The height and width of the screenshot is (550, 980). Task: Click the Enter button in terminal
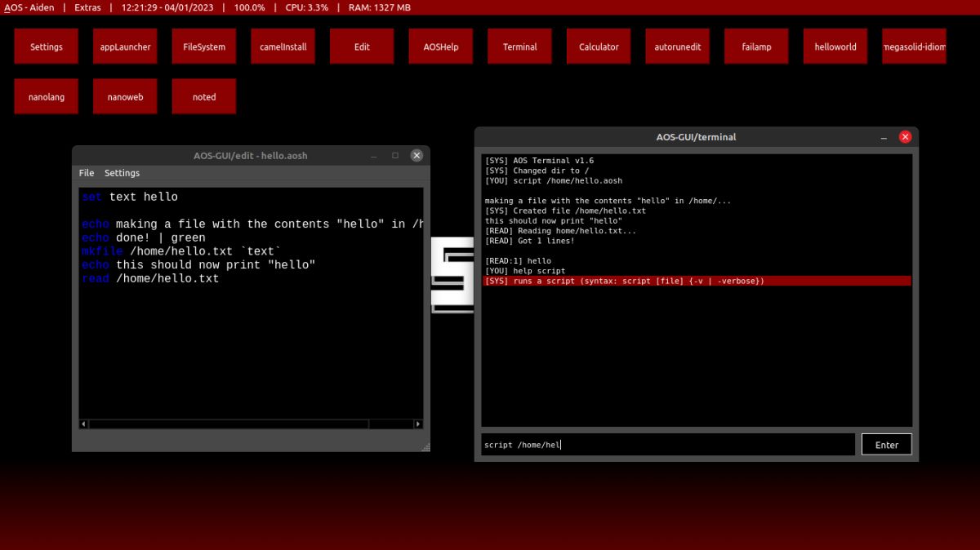(886, 445)
